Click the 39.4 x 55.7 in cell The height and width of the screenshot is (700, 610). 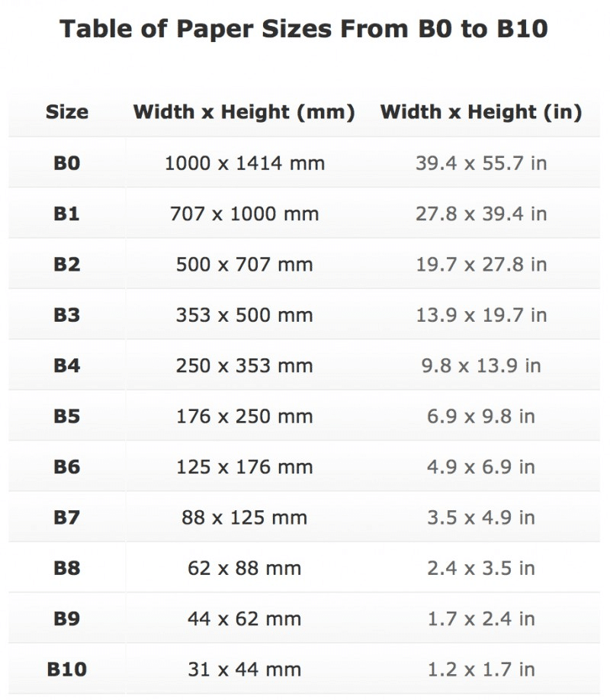click(481, 163)
